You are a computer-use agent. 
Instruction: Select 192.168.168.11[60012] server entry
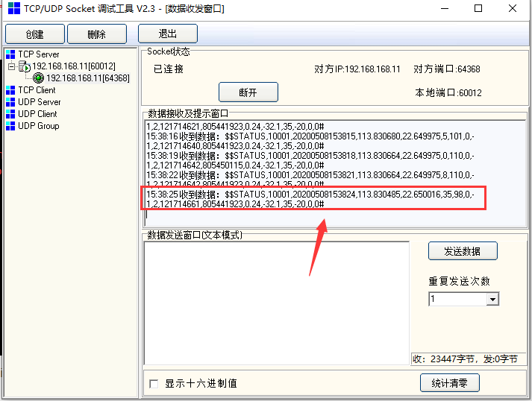74,66
